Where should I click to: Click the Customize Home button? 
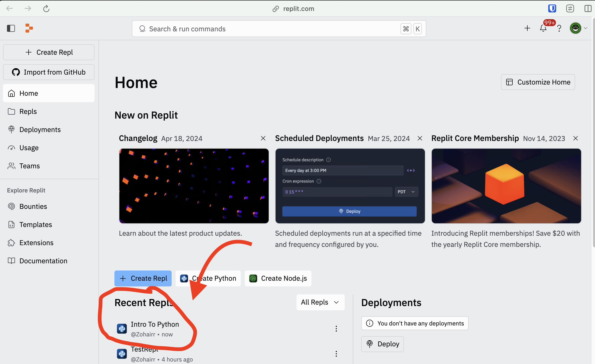[x=538, y=82]
